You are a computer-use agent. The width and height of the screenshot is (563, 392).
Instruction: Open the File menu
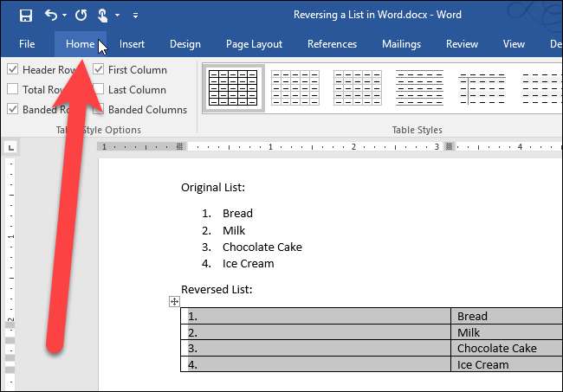pyautogui.click(x=27, y=44)
